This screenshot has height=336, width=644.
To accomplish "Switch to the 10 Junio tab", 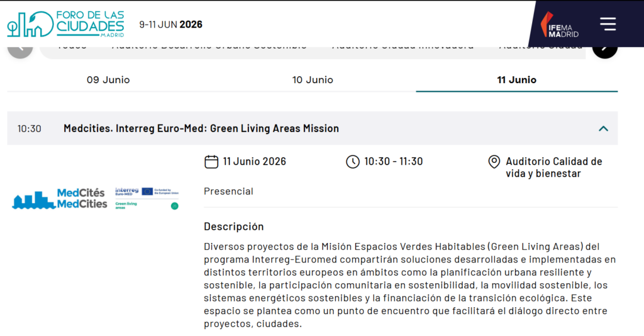I will click(313, 80).
